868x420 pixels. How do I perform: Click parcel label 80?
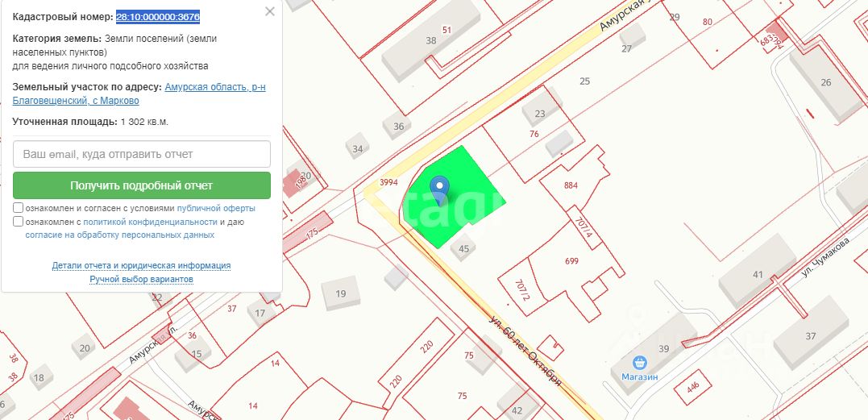pos(708,22)
